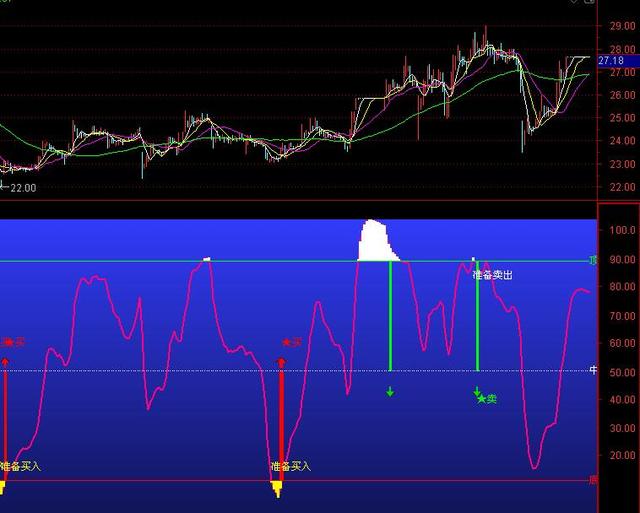Click the red up arrowhead below center ★买
Screen dimensions: 640x513
pyautogui.click(x=281, y=363)
